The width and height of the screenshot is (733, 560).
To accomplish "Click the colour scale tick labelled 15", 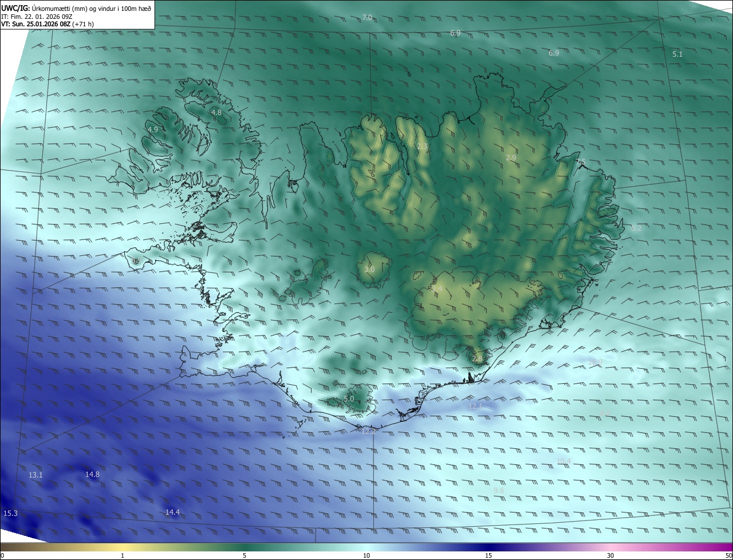I will 488,555.
